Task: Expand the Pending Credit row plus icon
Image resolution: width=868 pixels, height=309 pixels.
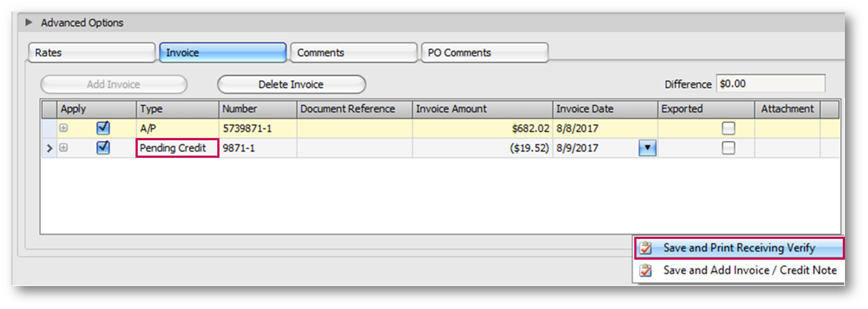Action: [x=64, y=148]
